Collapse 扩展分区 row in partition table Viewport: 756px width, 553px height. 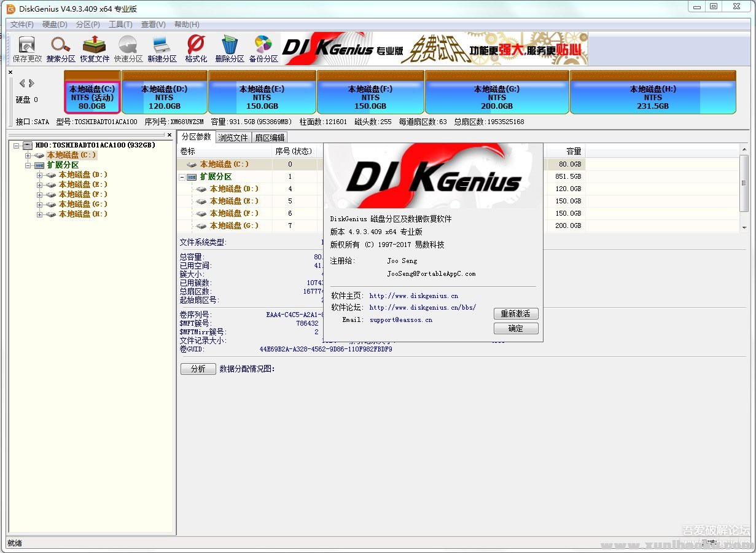point(182,177)
